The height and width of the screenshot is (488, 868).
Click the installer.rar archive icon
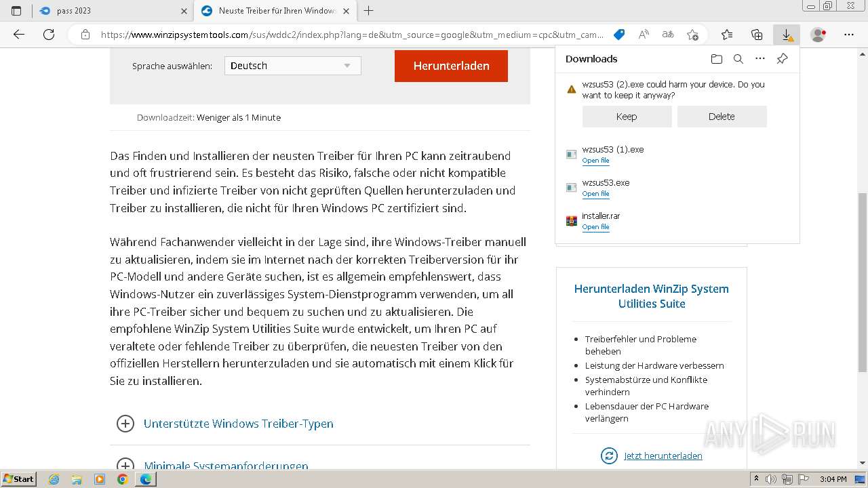[x=571, y=221]
